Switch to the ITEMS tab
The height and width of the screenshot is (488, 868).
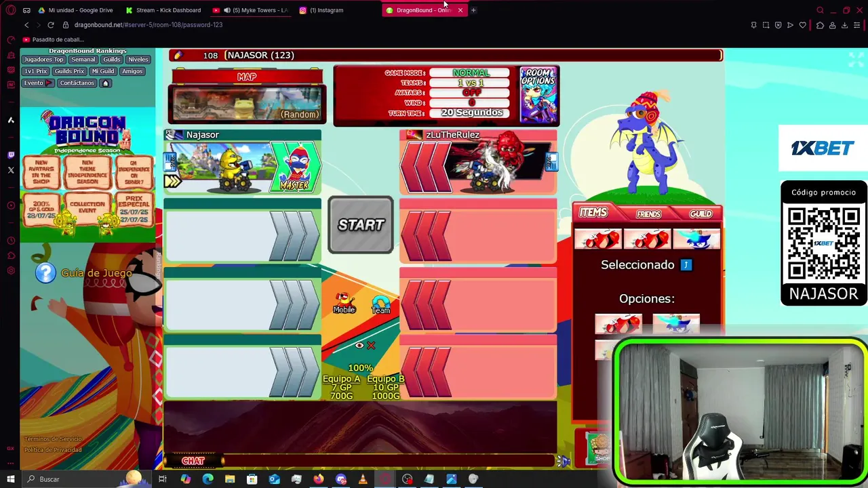[x=593, y=213]
